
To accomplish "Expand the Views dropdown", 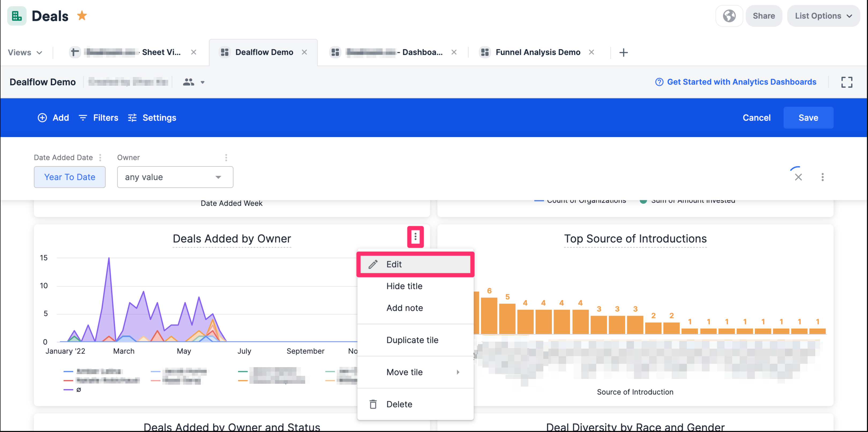I will click(x=25, y=52).
